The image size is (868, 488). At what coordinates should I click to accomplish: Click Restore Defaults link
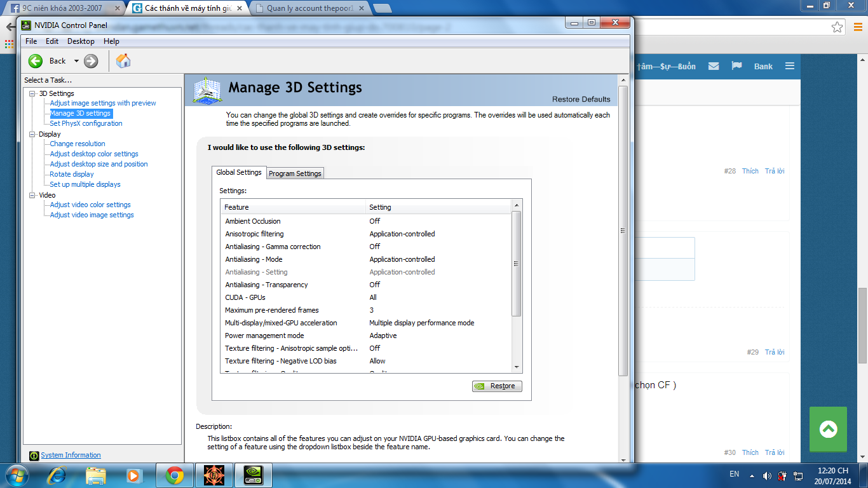581,99
